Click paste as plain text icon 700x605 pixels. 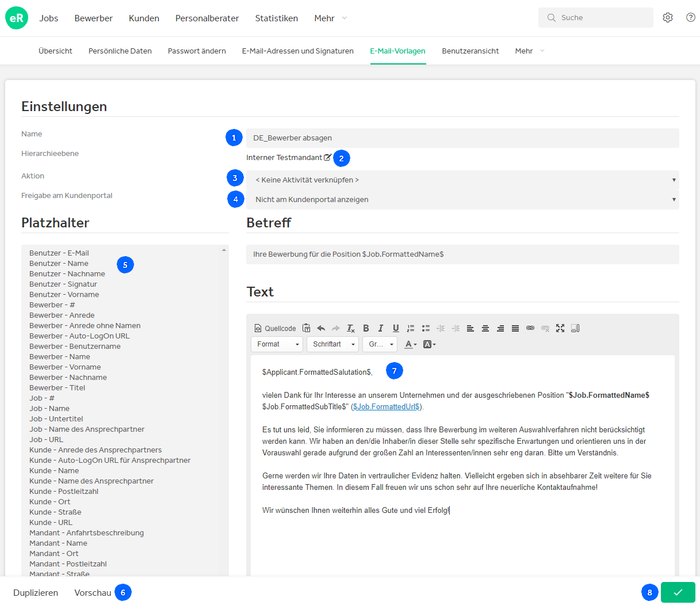(306, 328)
